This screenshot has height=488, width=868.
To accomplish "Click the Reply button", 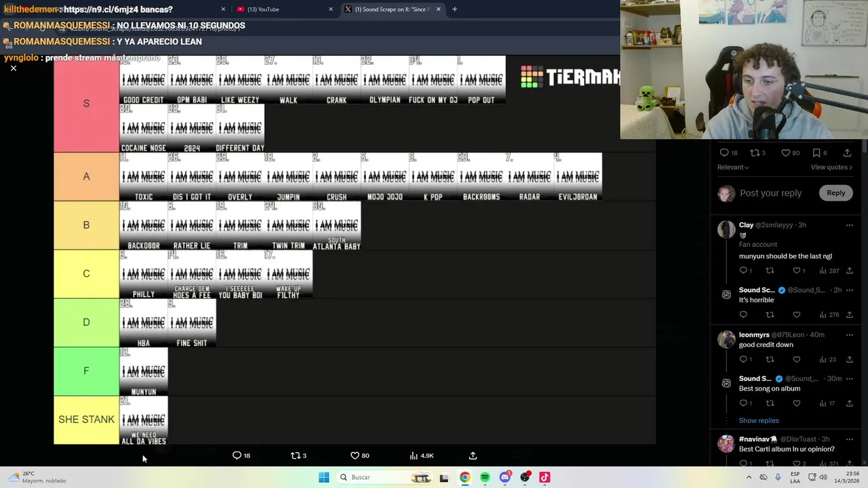I will point(835,193).
